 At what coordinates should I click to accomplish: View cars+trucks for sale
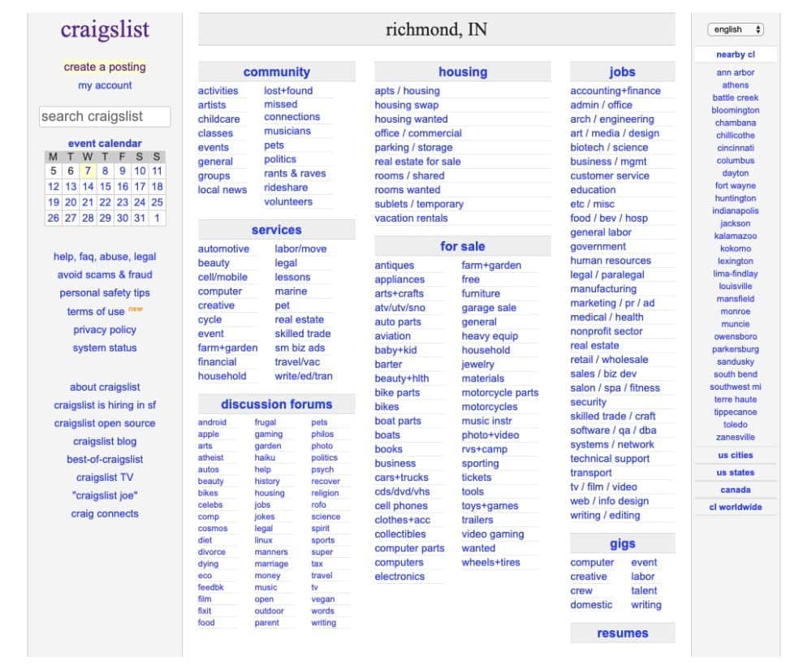coord(400,478)
